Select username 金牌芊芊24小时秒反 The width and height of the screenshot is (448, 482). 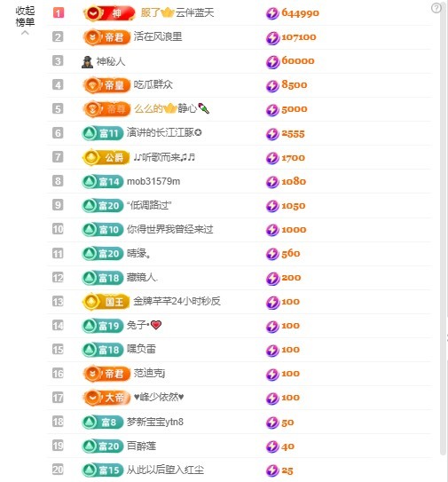177,301
